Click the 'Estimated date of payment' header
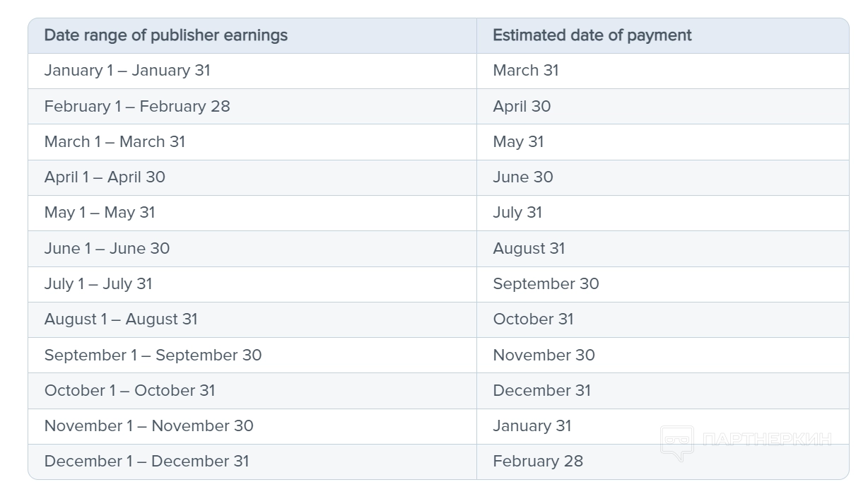This screenshot has width=868, height=499. [x=592, y=35]
